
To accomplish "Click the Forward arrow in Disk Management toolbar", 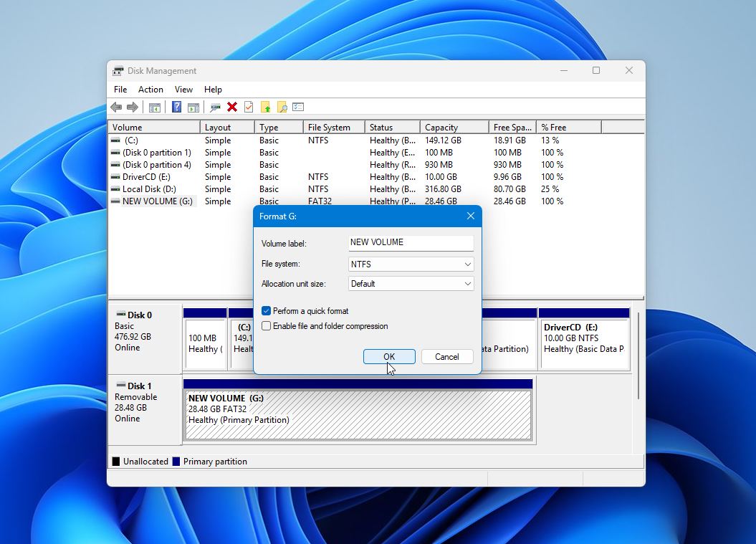I will (x=132, y=107).
